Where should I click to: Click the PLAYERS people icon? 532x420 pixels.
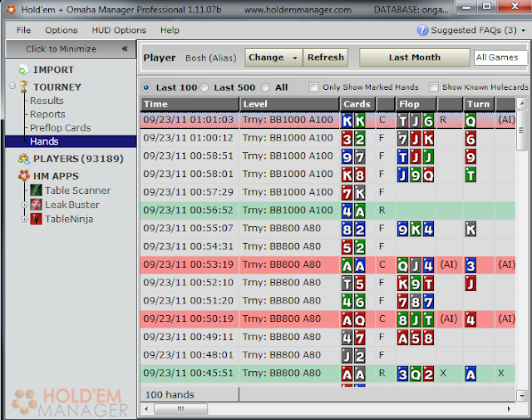(24, 159)
